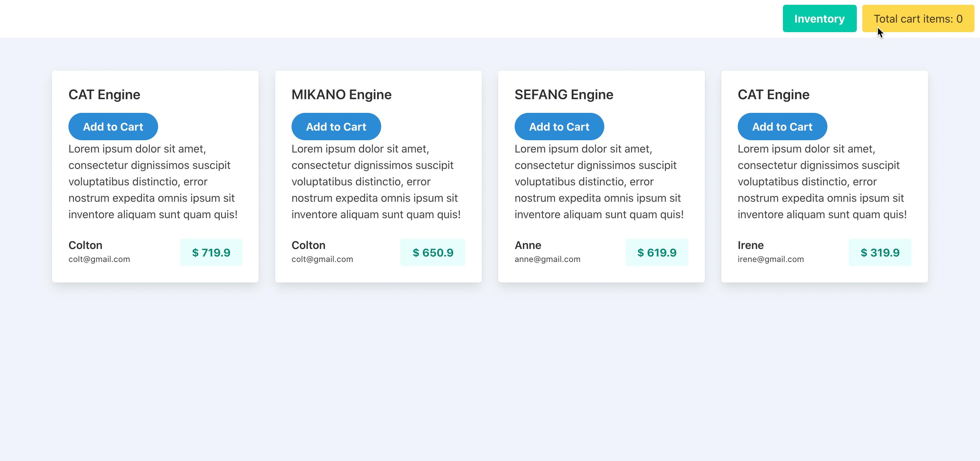Click the anne@gmail.com email address
Image resolution: width=980 pixels, height=461 pixels.
(547, 260)
